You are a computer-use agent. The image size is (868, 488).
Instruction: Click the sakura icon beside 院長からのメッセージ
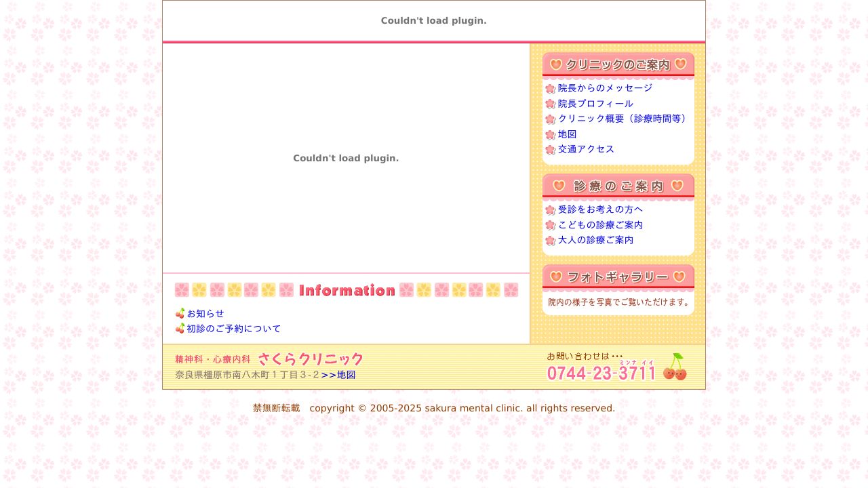pos(551,88)
